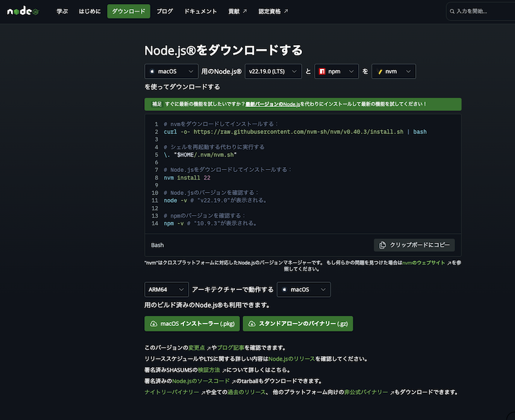Go to the ドキュメント menu item
The width and height of the screenshot is (515, 420).
[200, 12]
